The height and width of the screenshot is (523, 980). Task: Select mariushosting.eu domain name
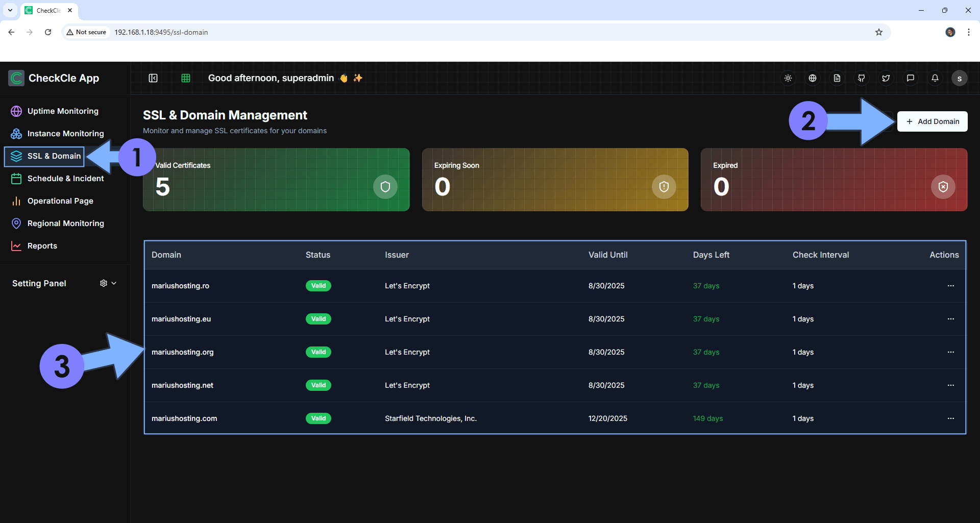[181, 319]
